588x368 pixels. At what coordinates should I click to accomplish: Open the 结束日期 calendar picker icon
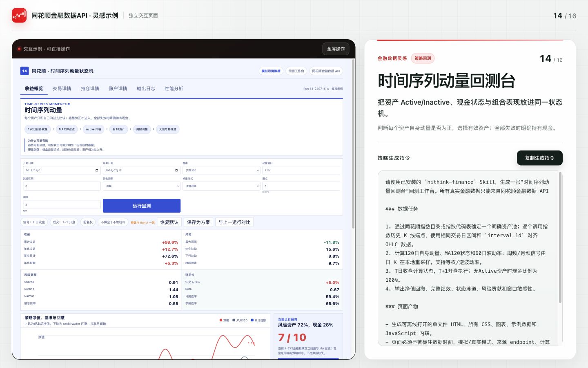(176, 171)
